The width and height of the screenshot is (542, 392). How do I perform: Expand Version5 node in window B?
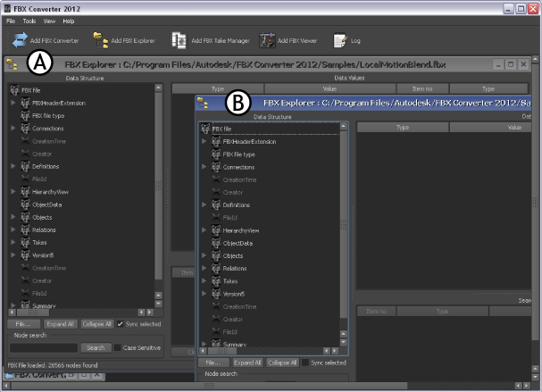pyautogui.click(x=204, y=294)
